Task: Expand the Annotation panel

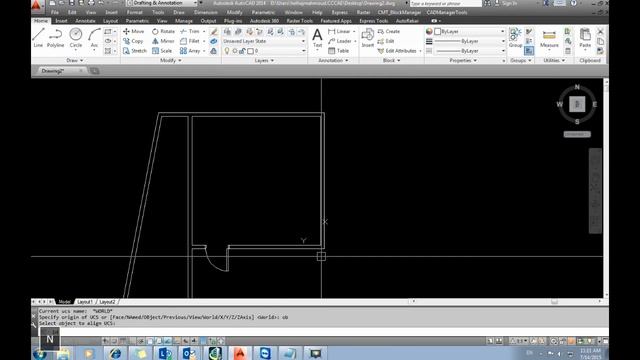Action: (x=333, y=60)
